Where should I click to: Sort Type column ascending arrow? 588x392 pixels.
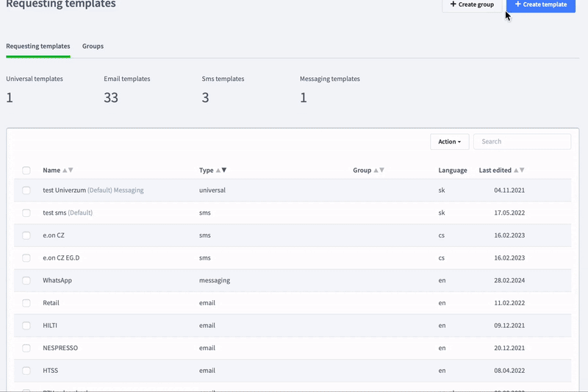(x=218, y=171)
